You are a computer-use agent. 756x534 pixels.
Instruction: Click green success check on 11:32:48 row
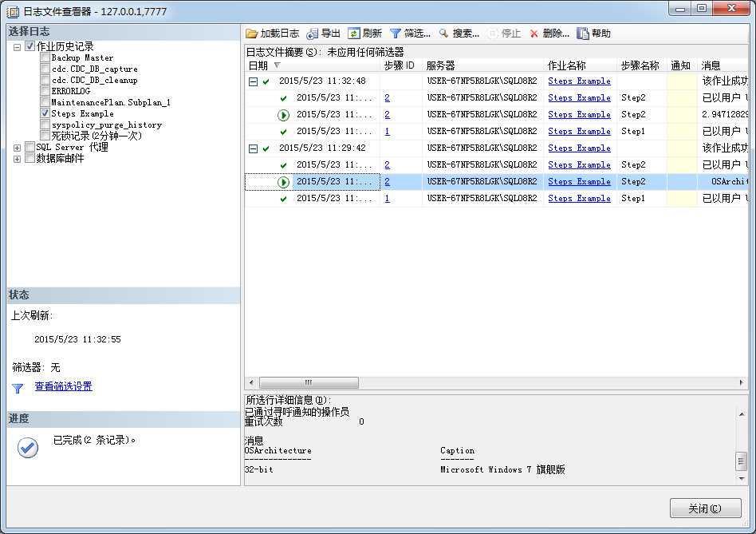click(x=266, y=81)
